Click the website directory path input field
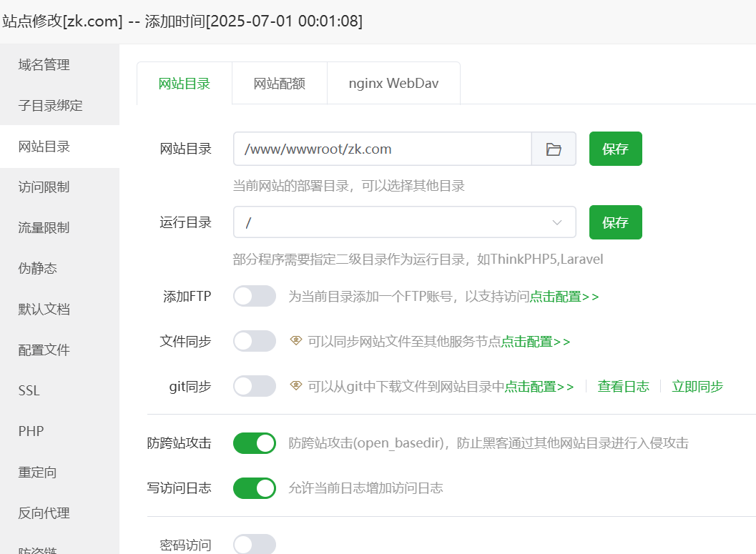Viewport: 756px width, 554px height. pyautogui.click(x=379, y=148)
